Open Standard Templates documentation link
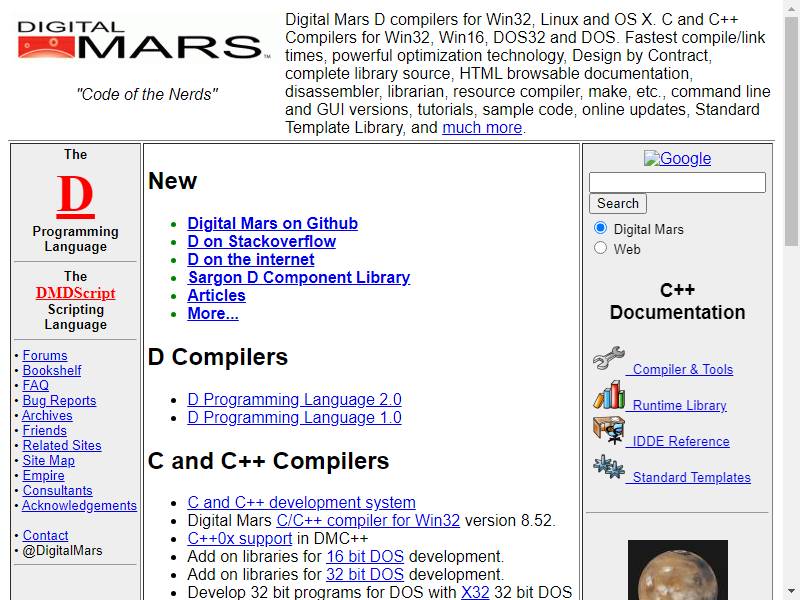Screen dimensions: 800x600 691,478
